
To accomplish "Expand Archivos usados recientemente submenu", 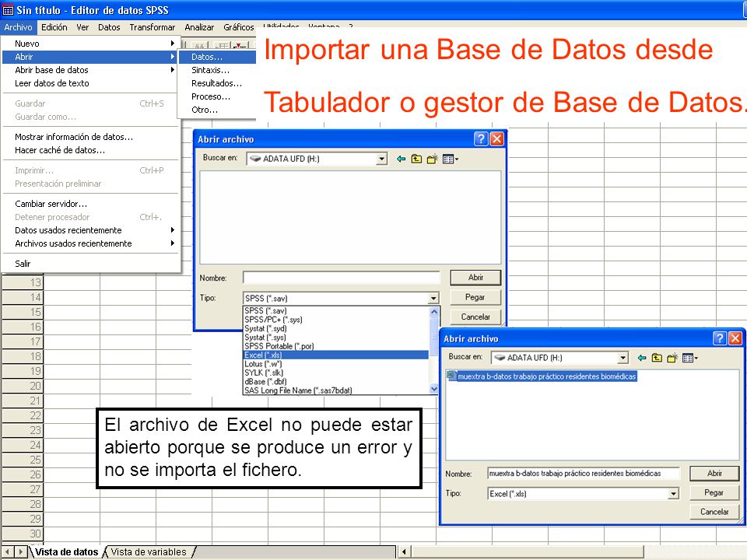I will (90, 243).
